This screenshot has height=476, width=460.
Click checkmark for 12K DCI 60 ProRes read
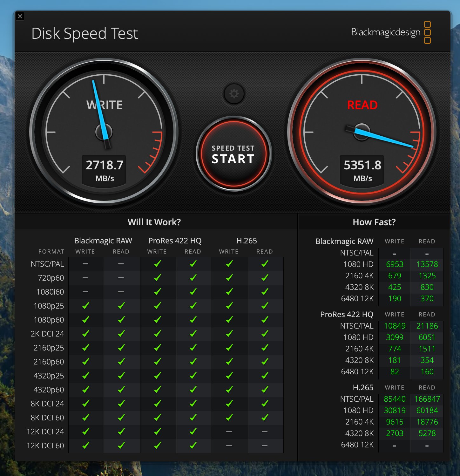click(193, 445)
